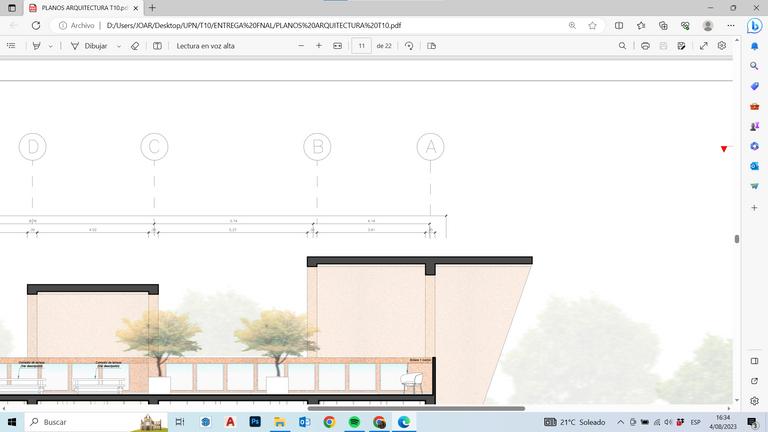The width and height of the screenshot is (768, 432).
Task: Click the fit to width icon
Action: 337,46
